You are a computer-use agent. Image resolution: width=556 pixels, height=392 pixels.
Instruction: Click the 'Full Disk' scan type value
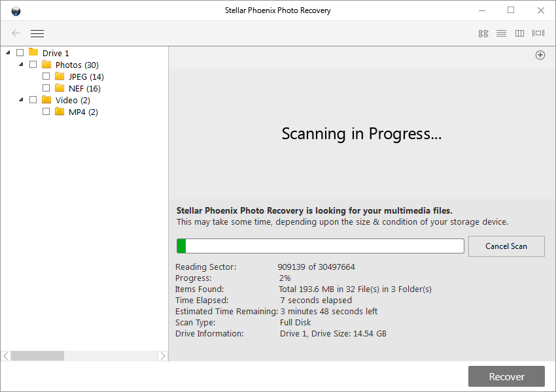coord(296,323)
